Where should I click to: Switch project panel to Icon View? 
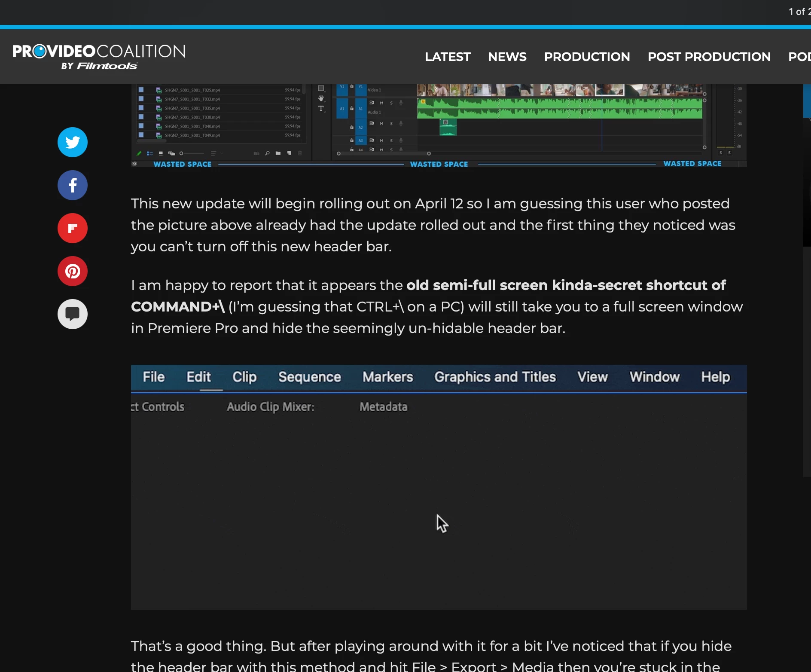(161, 153)
